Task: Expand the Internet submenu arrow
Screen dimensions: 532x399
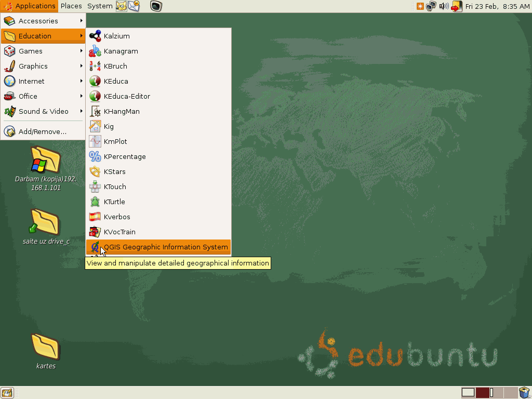Action: click(x=82, y=81)
